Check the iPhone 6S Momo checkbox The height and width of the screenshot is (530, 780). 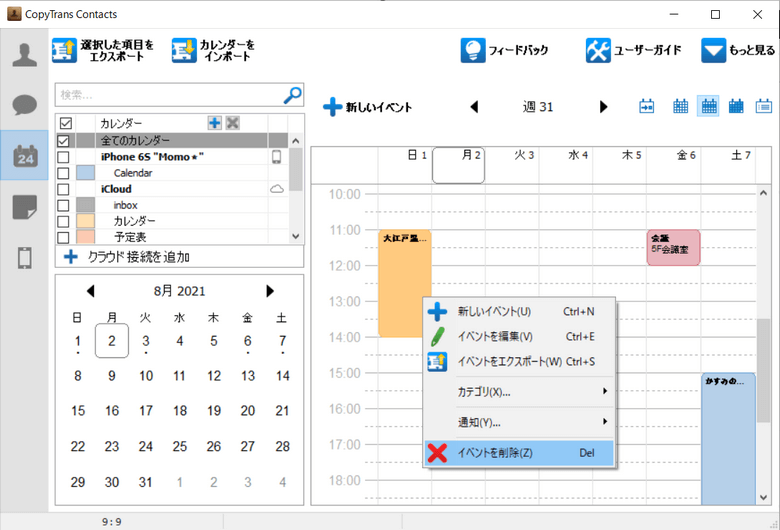click(63, 157)
